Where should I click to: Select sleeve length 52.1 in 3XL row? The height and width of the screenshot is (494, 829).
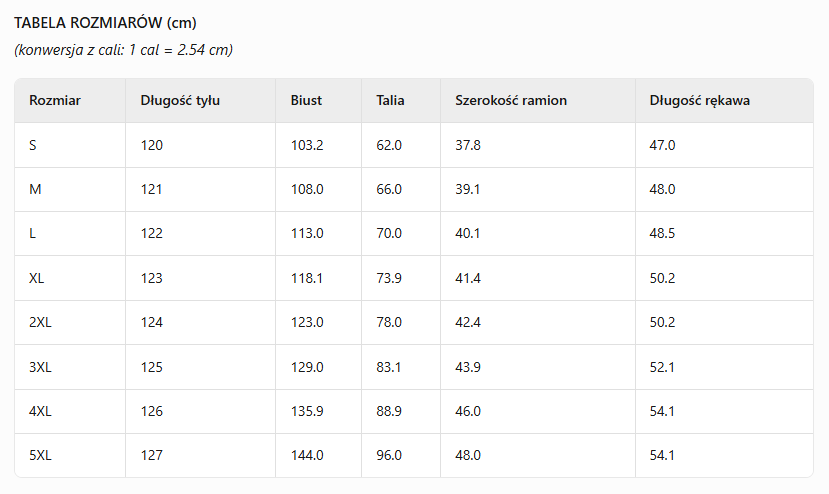[662, 367]
